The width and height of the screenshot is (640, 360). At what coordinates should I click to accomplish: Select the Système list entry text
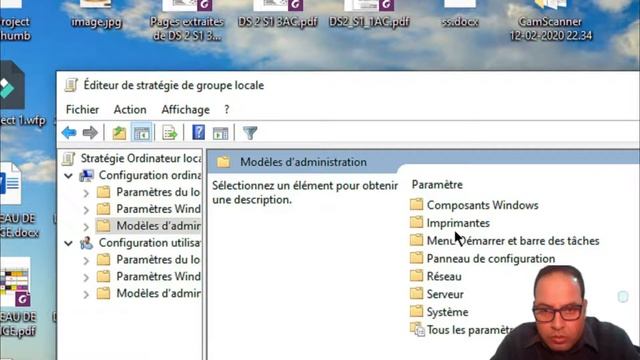pyautogui.click(x=447, y=312)
